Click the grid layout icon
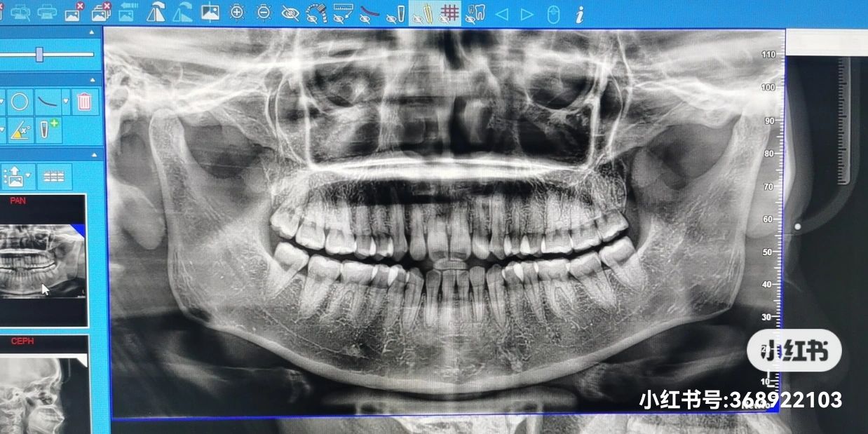Screen dimensions: 868x434 [54, 177]
